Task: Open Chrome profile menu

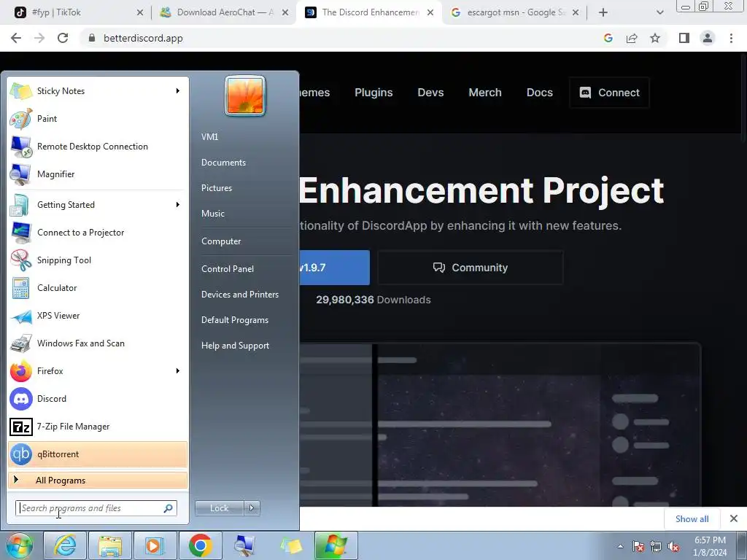Action: [x=708, y=38]
